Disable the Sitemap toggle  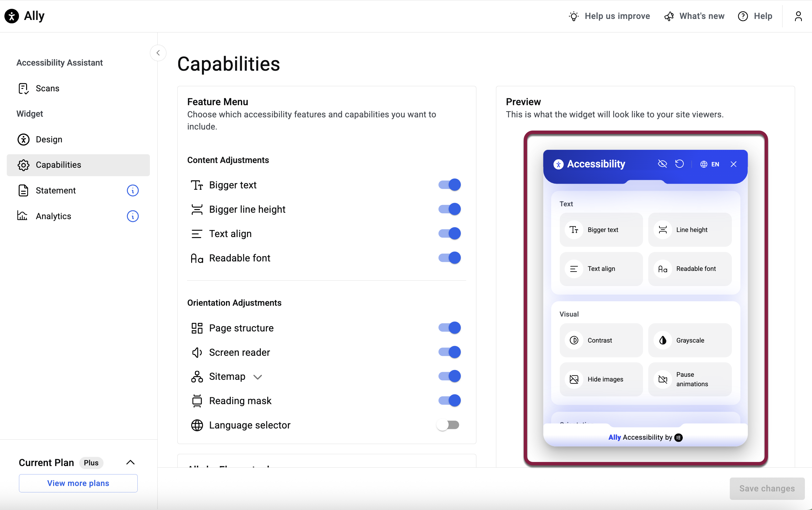[x=450, y=376]
